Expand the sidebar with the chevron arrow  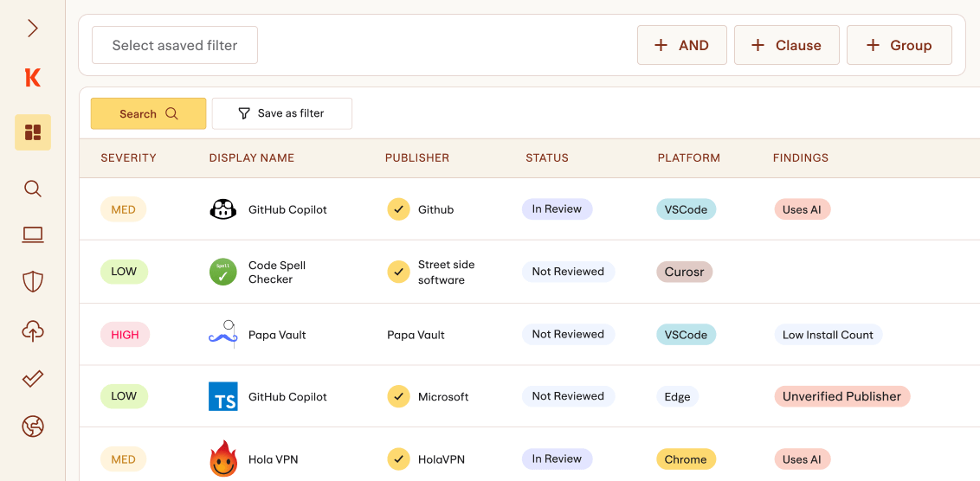tap(33, 28)
